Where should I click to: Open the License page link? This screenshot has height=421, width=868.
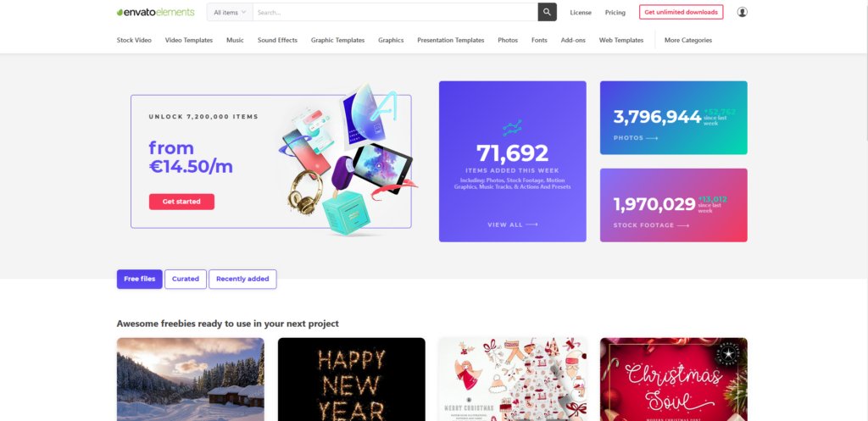(581, 12)
